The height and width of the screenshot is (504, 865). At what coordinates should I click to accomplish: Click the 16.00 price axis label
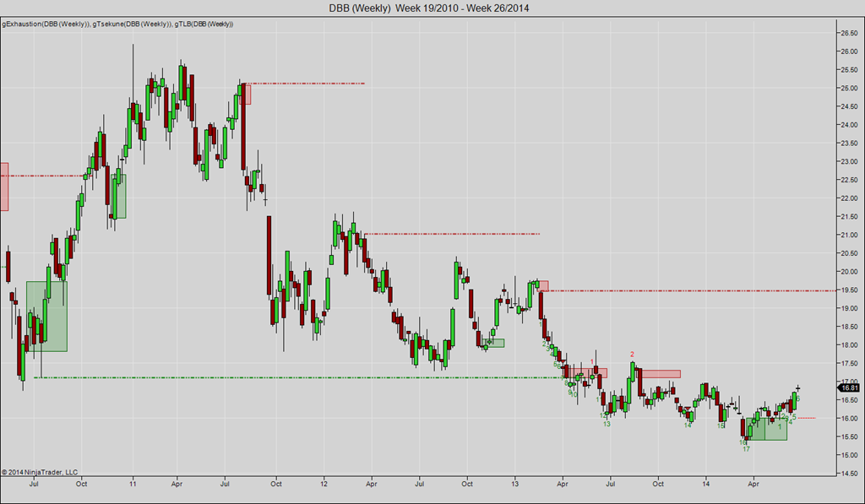848,419
